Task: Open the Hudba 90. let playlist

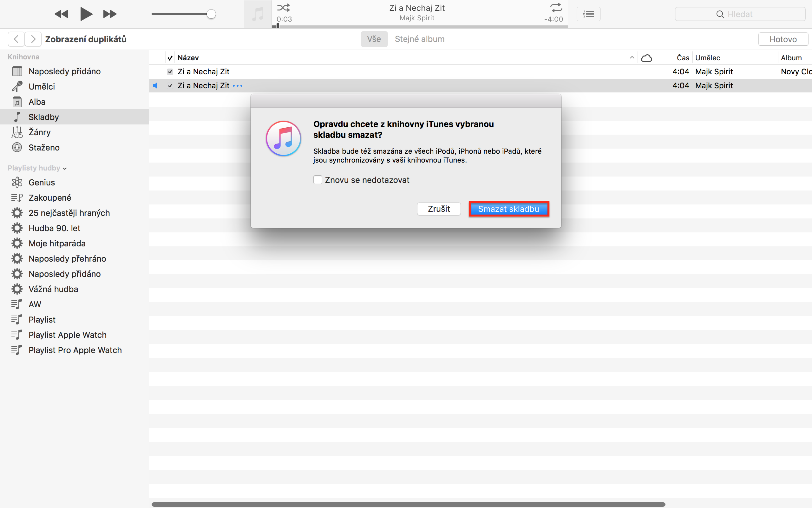Action: pos(75,228)
